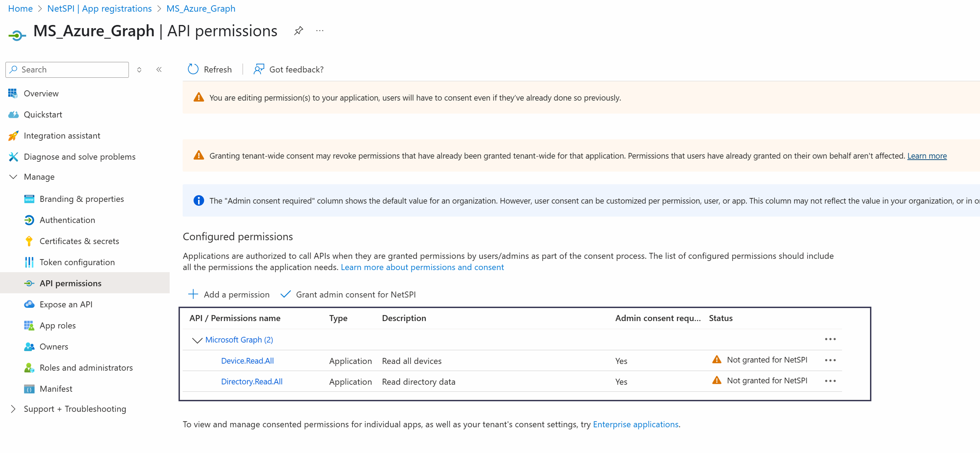Click the MS_Azure_Graph breadcrumb link
980x453 pixels.
coord(200,8)
